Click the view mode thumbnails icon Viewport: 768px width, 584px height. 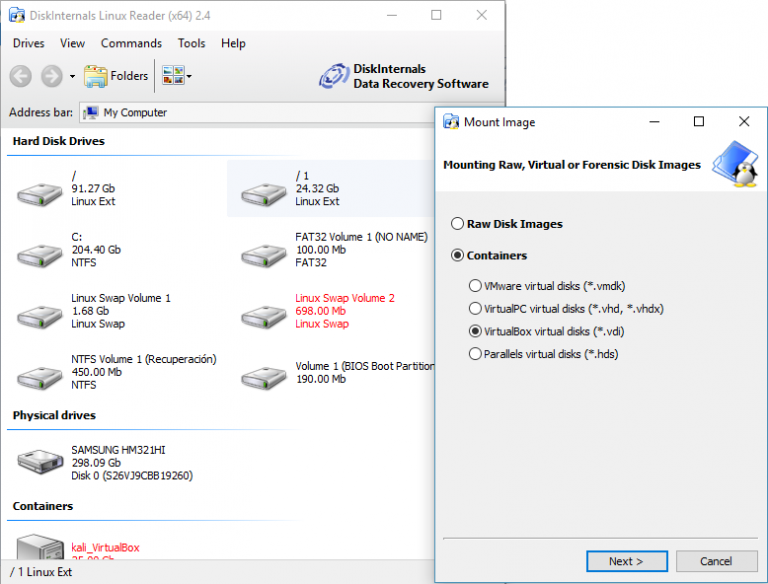pos(173,75)
